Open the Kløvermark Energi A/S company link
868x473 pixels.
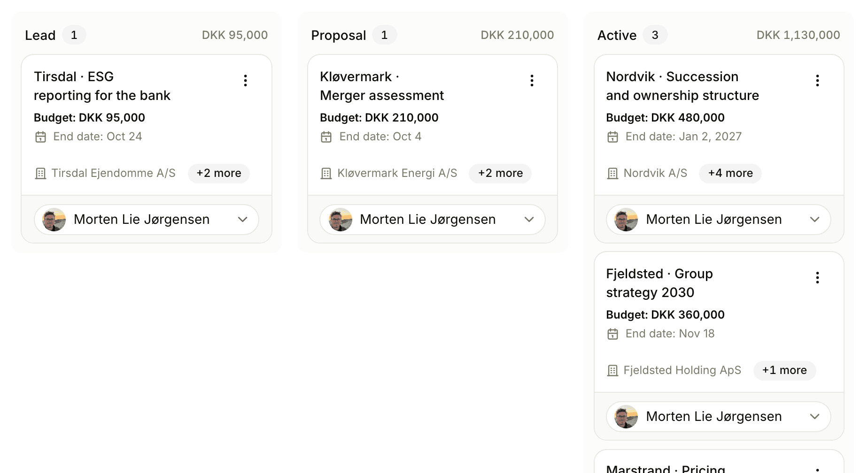(397, 173)
